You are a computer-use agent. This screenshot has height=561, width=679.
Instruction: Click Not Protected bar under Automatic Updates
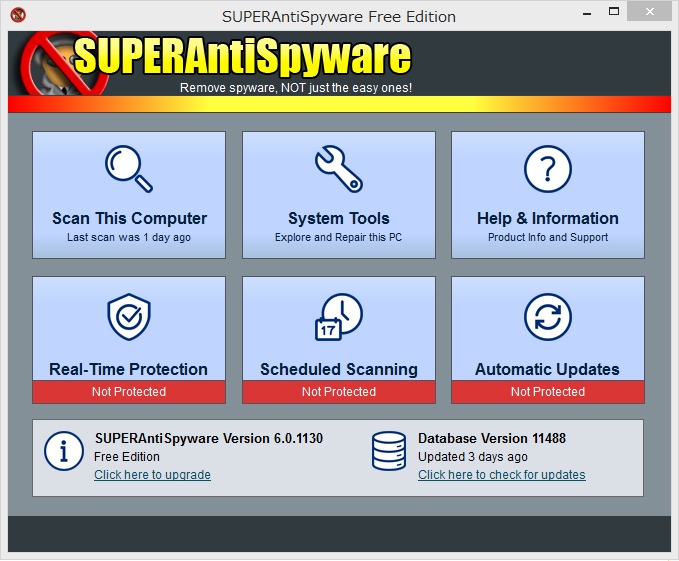click(x=548, y=392)
